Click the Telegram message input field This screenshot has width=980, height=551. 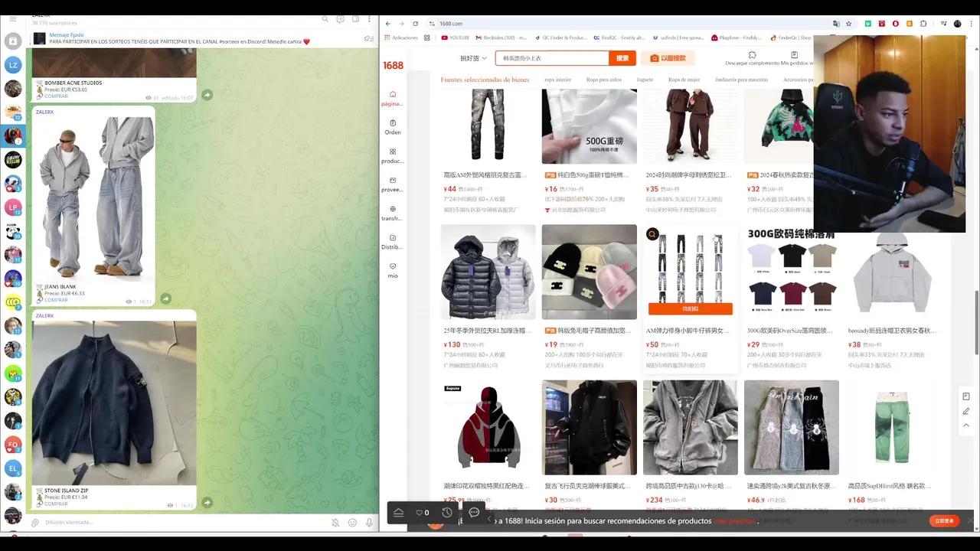184,523
